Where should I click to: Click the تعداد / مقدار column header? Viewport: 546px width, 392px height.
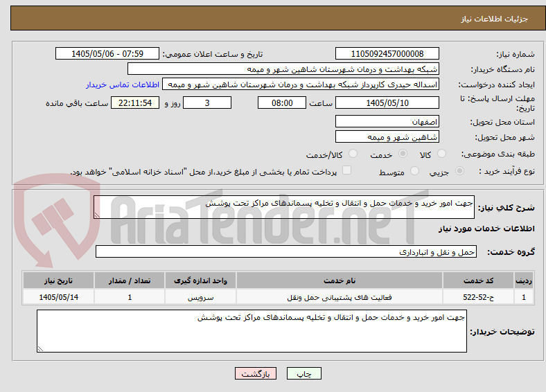tap(130, 280)
